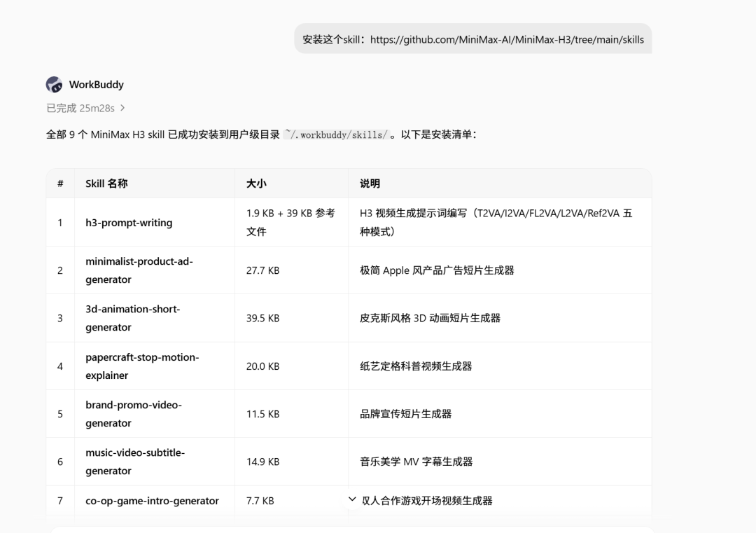756x533 pixels.
Task: Click row number 4 cell
Action: coord(60,366)
